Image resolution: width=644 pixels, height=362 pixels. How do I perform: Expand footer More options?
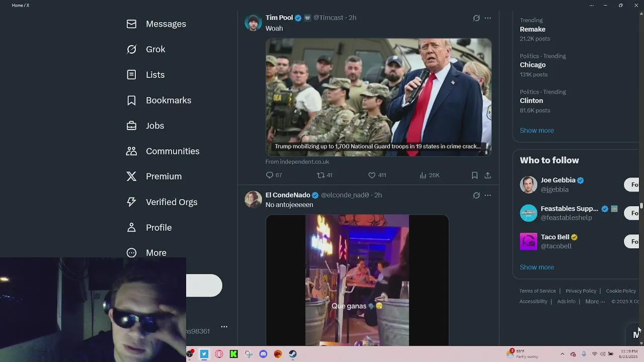(x=595, y=302)
